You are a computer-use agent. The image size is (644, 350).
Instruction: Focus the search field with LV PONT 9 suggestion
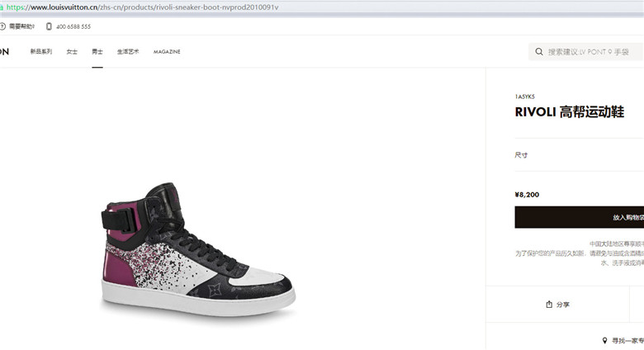(586, 52)
